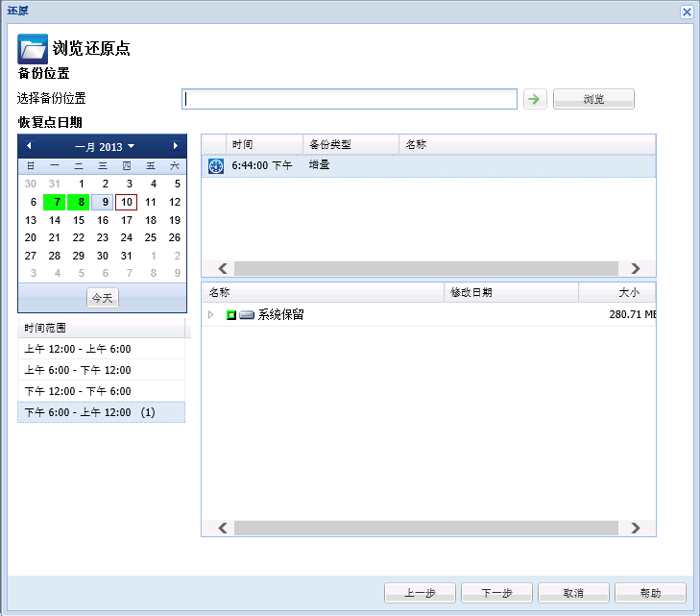
Task: Click the green arrow go button
Action: point(535,99)
